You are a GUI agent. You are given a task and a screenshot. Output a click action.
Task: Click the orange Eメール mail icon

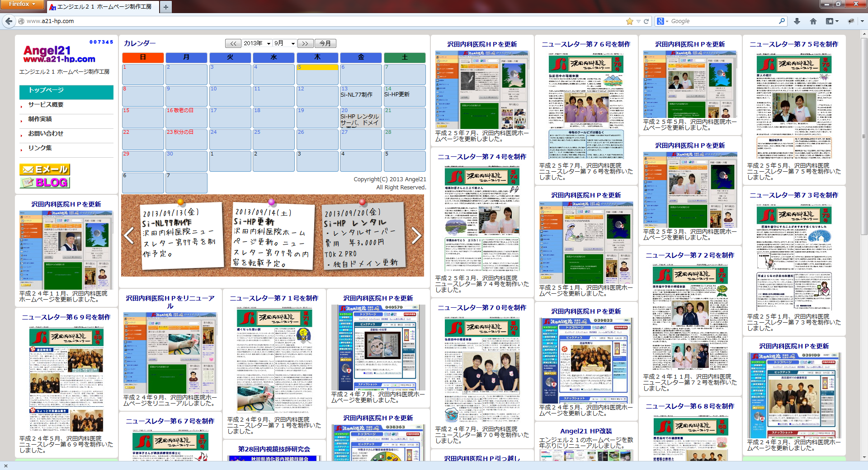tap(45, 169)
